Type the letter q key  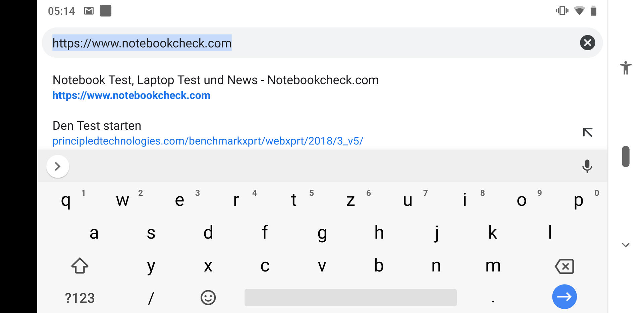point(66,200)
